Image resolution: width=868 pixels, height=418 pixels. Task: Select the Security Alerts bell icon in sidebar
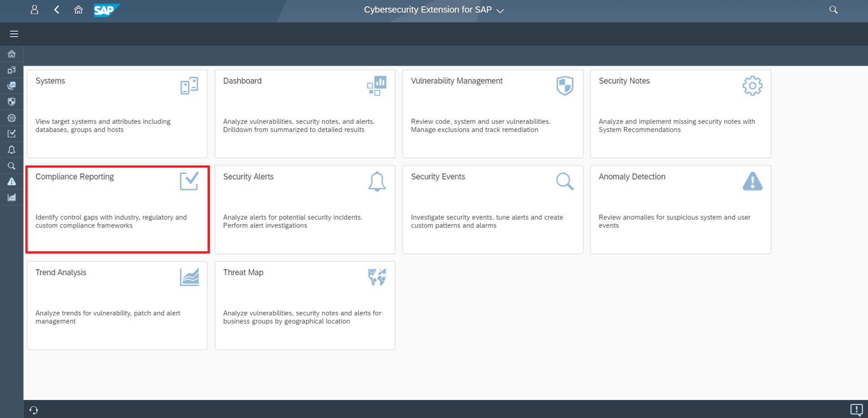click(x=11, y=149)
